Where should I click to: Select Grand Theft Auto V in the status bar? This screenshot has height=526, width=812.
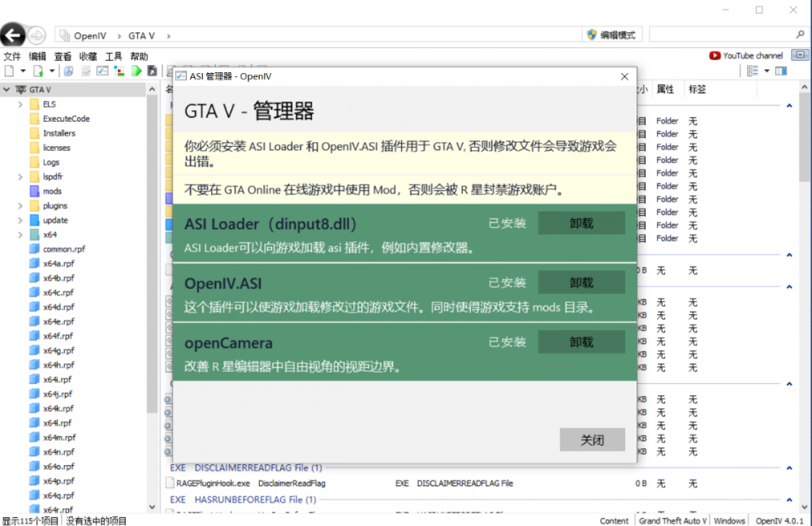[x=672, y=520]
